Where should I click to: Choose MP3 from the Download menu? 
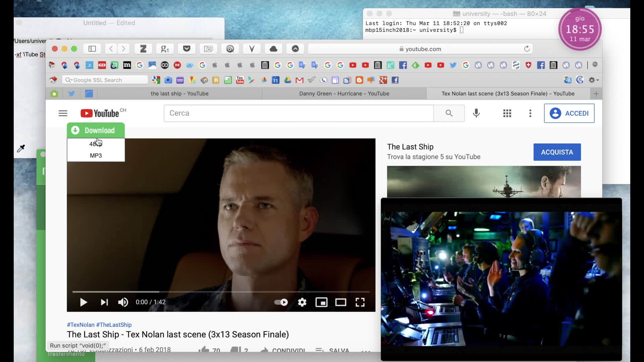coord(96,156)
